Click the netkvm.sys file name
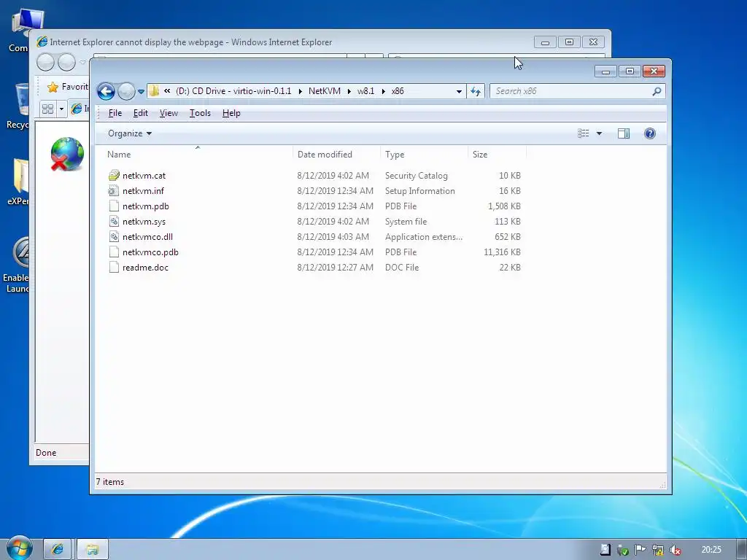This screenshot has height=560, width=747. pyautogui.click(x=144, y=221)
